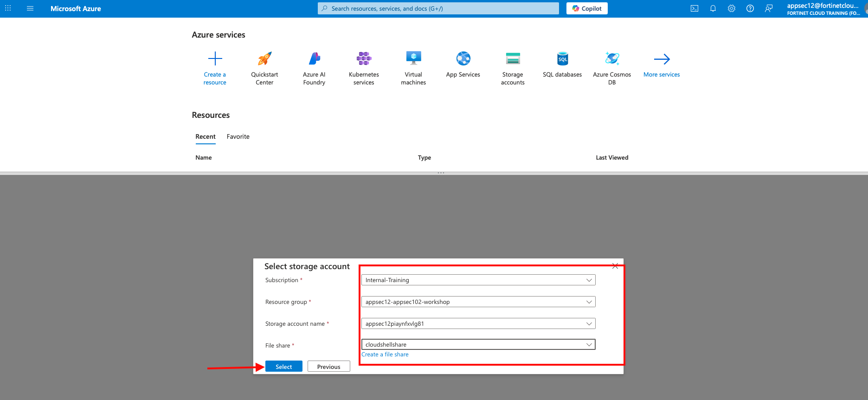The width and height of the screenshot is (868, 400).
Task: Close the Select storage account dialog
Action: [x=615, y=266]
